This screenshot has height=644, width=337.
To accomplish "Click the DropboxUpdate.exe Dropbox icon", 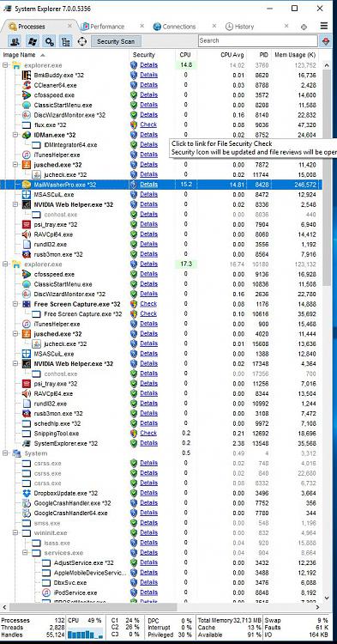I will [x=27, y=493].
